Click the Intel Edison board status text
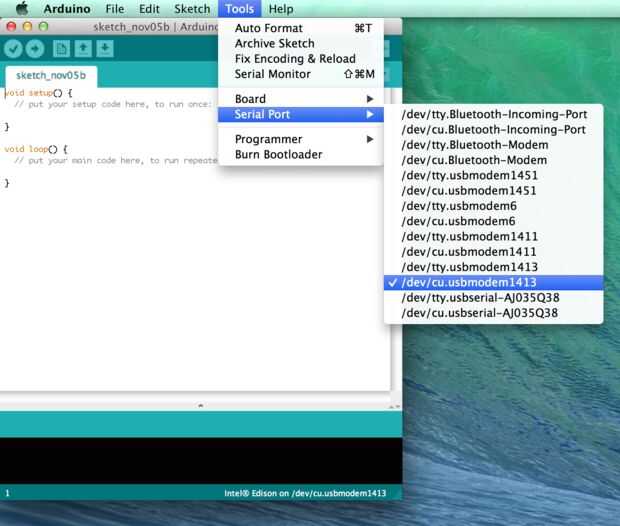Viewport: 620px width, 526px height. click(x=305, y=493)
